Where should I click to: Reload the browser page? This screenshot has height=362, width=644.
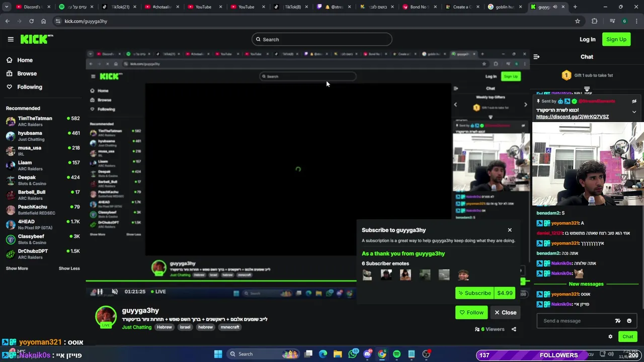click(31, 21)
